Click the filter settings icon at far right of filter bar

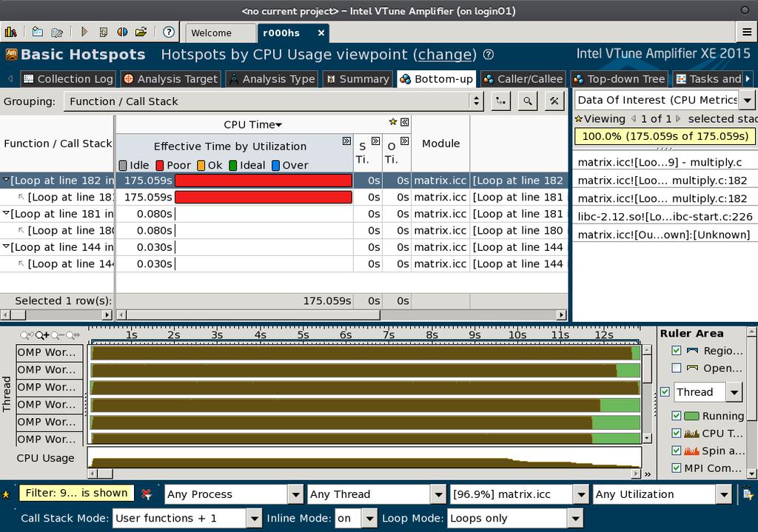[748, 494]
